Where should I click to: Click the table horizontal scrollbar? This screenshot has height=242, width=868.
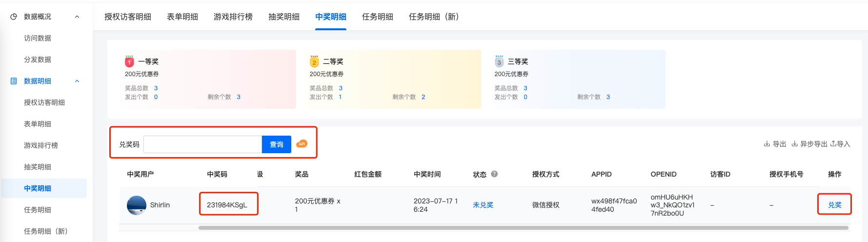coord(523,228)
